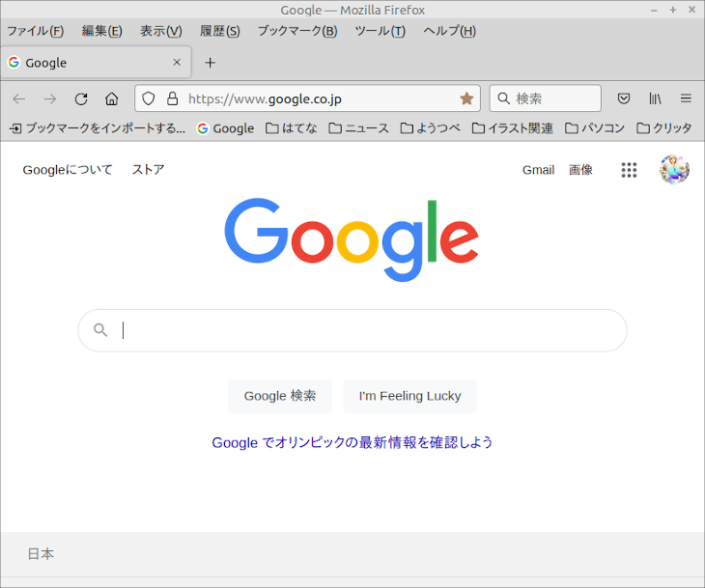Expand the パソコン bookmark folder
The image size is (705, 588).
tap(595, 128)
